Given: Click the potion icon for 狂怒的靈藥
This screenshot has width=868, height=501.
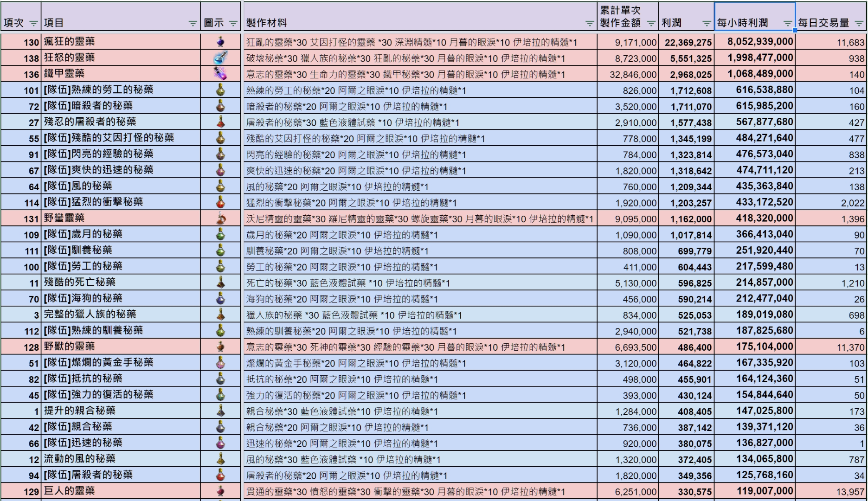Looking at the screenshot, I should [221, 58].
